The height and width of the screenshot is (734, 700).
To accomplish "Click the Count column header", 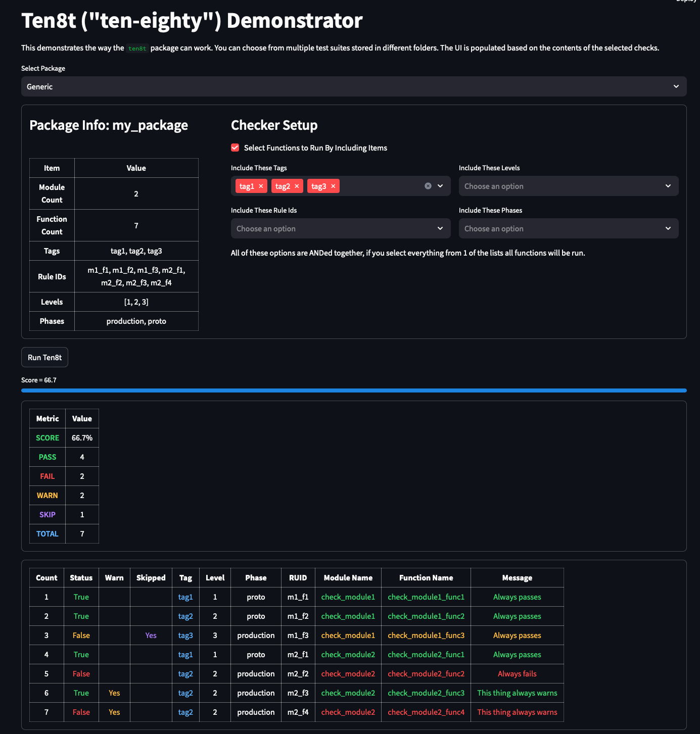I will (x=46, y=578).
